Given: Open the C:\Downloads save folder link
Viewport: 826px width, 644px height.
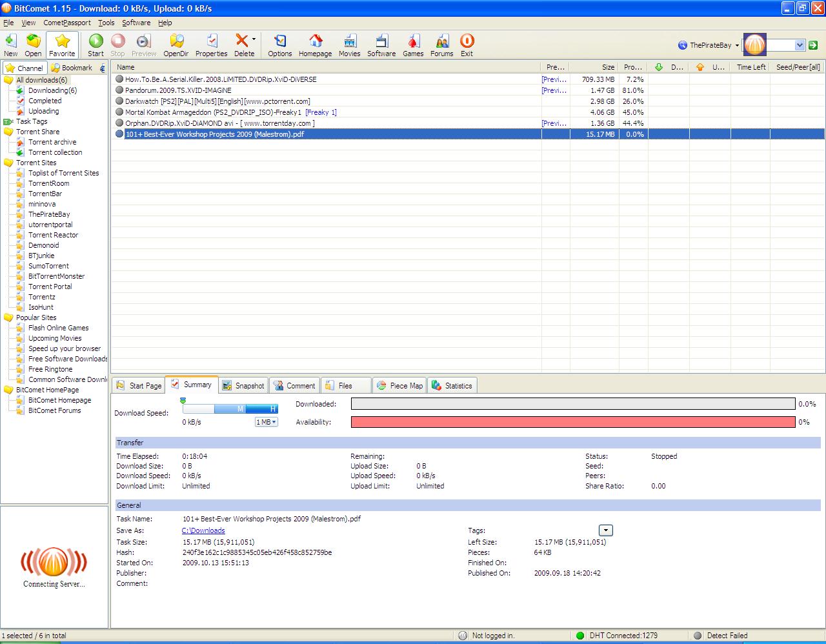Looking at the screenshot, I should coord(203,530).
